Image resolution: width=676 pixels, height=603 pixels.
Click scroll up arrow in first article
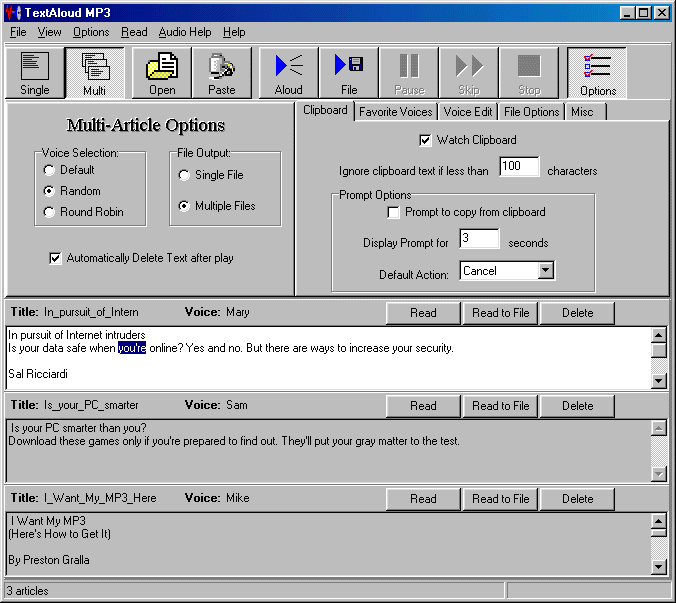(x=659, y=335)
